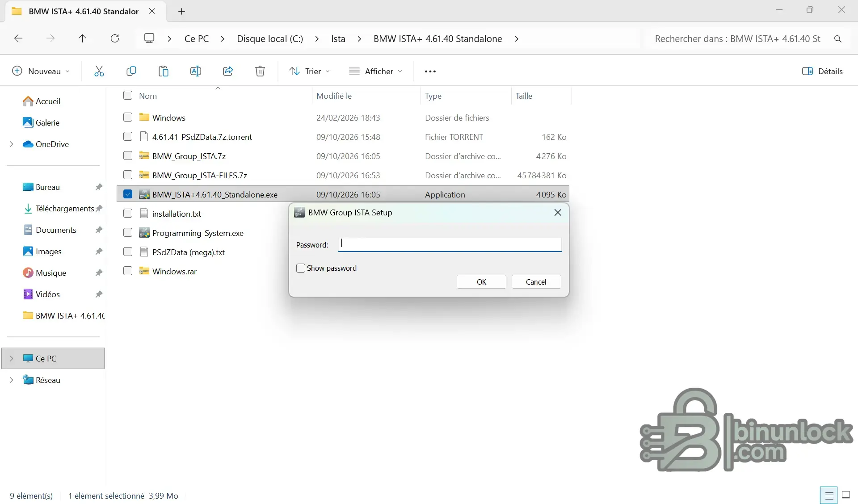The height and width of the screenshot is (504, 858).
Task: Switch to details list view in status bar
Action: (x=829, y=495)
